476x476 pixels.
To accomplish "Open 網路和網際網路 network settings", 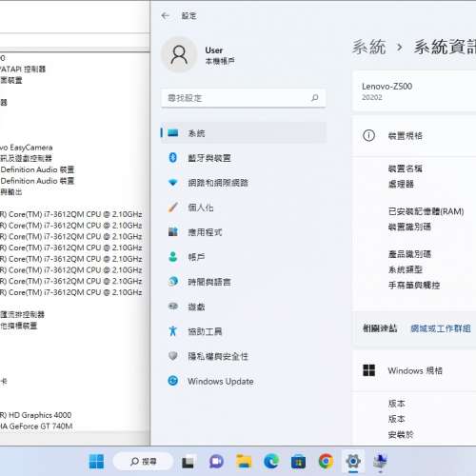I will pyautogui.click(x=244, y=183).
